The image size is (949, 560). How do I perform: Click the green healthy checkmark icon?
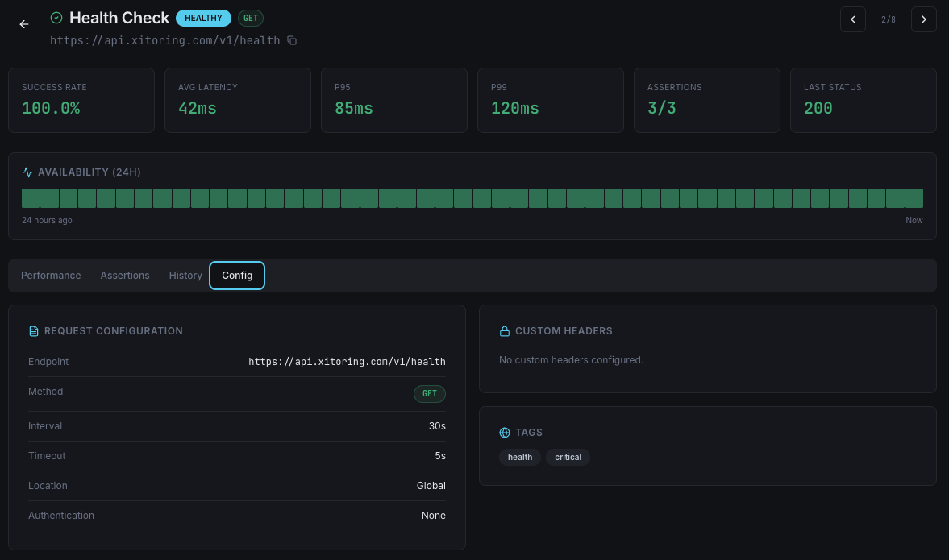[x=56, y=17]
